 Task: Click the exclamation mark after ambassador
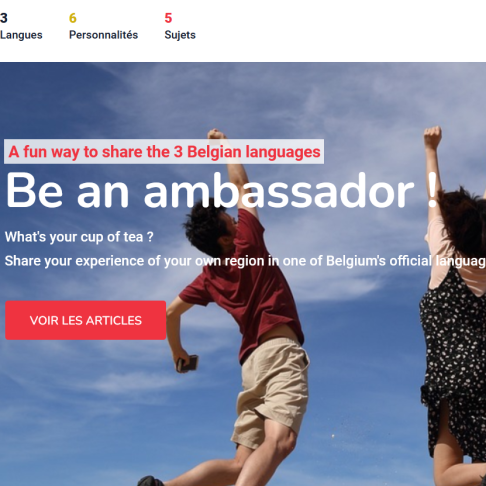433,191
